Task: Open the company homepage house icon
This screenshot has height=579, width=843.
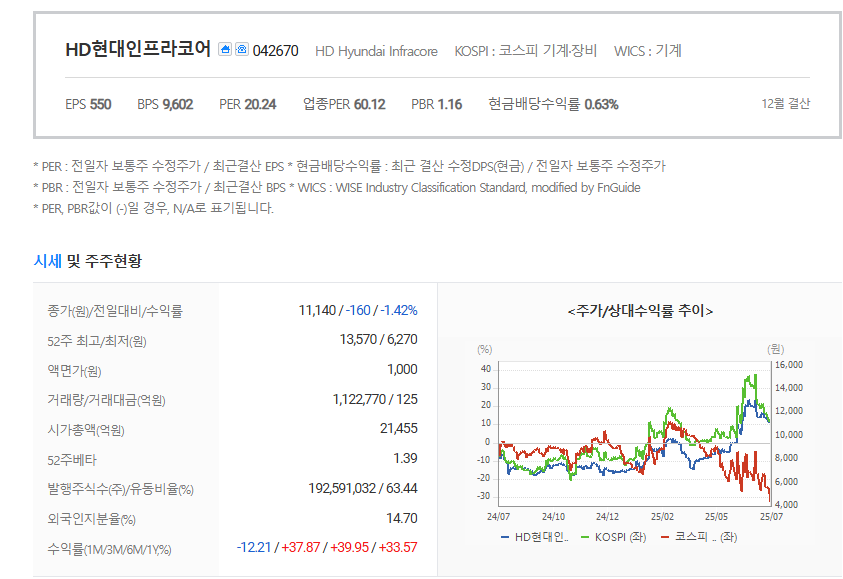Action: [x=225, y=49]
